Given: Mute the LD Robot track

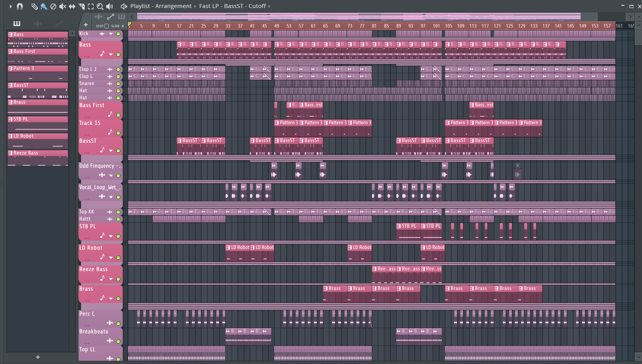Looking at the screenshot, I should [118, 258].
